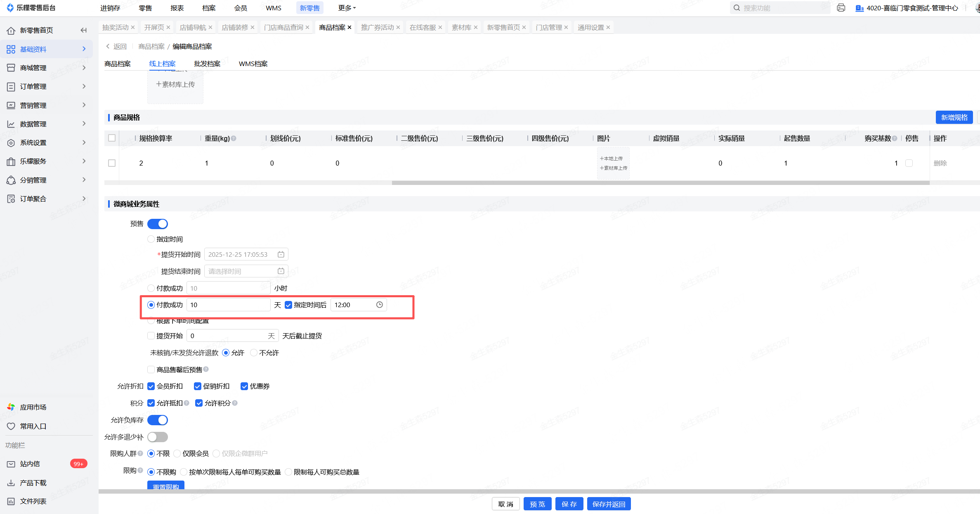980x514 pixels.
Task: Uncheck the 促销折扣 checkbox
Action: click(198, 386)
